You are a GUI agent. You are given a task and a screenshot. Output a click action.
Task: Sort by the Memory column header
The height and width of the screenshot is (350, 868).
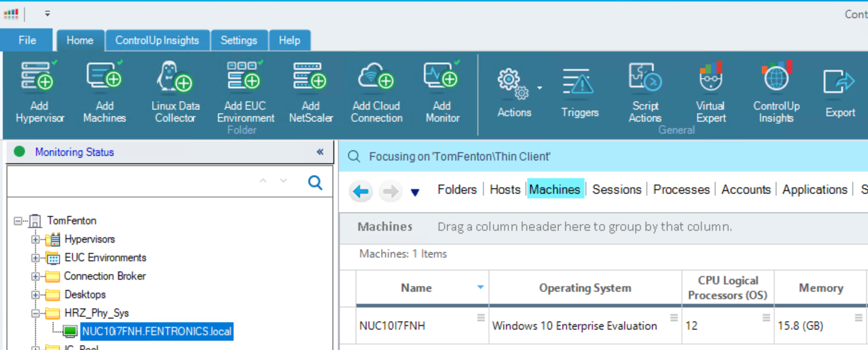pyautogui.click(x=821, y=288)
